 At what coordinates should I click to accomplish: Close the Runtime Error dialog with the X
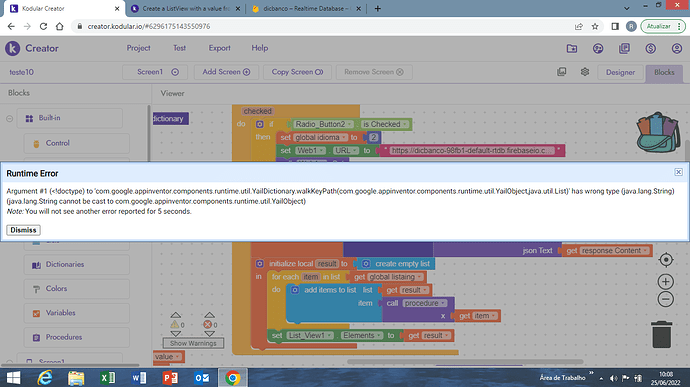[678, 172]
